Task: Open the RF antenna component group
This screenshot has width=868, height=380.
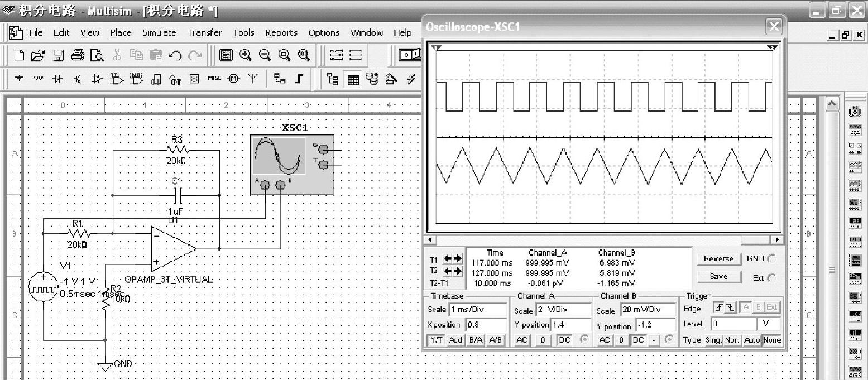Action: tap(252, 79)
